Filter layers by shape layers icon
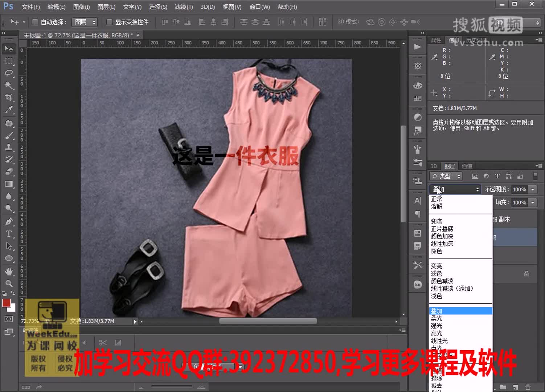545x392 pixels. click(509, 176)
